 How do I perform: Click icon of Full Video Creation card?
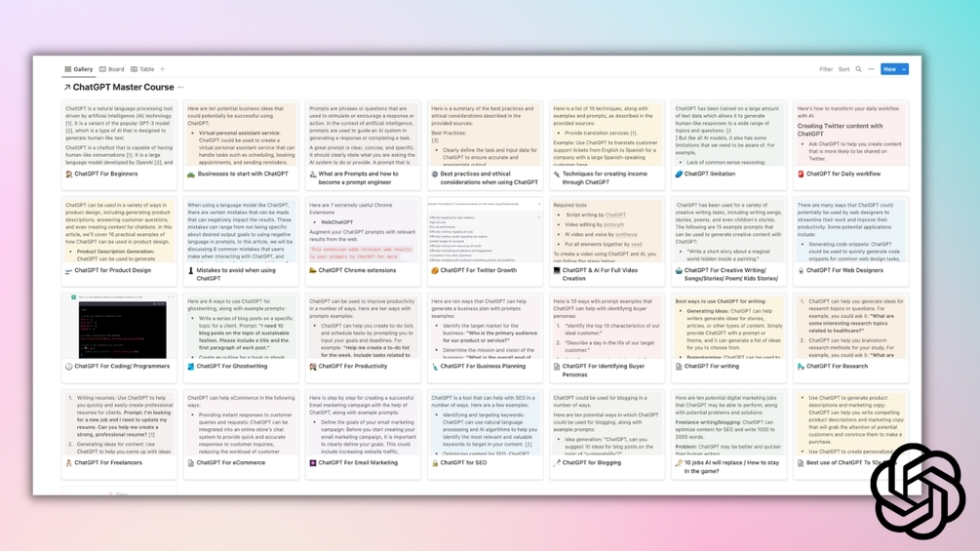point(556,271)
